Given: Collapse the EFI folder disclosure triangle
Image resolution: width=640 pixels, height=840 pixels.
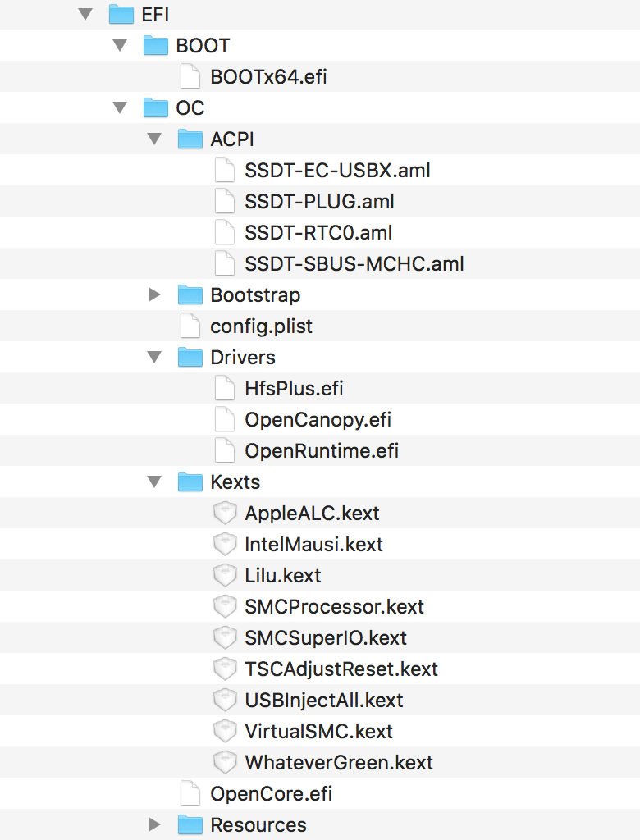Looking at the screenshot, I should 85,14.
